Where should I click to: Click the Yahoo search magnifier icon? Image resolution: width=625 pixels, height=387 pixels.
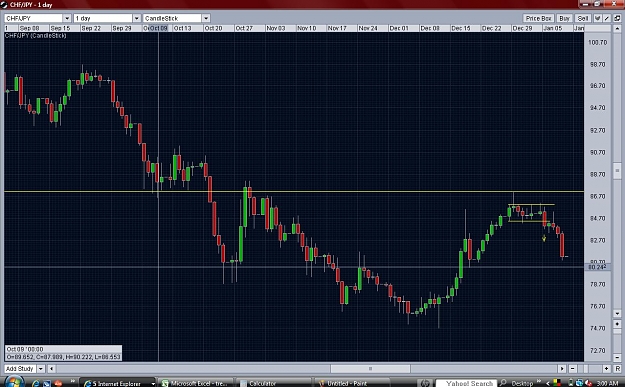[503, 383]
